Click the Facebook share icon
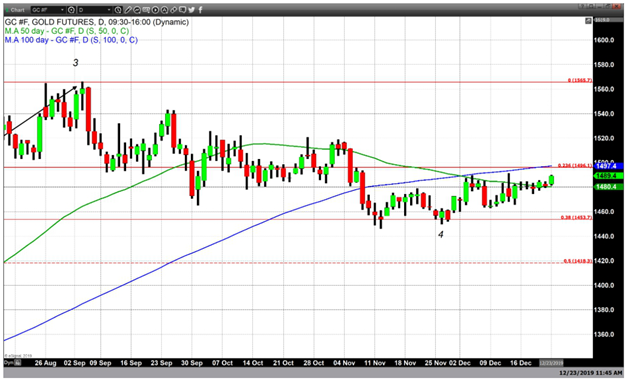Image resolution: width=628 pixels, height=382 pixels. (x=200, y=10)
